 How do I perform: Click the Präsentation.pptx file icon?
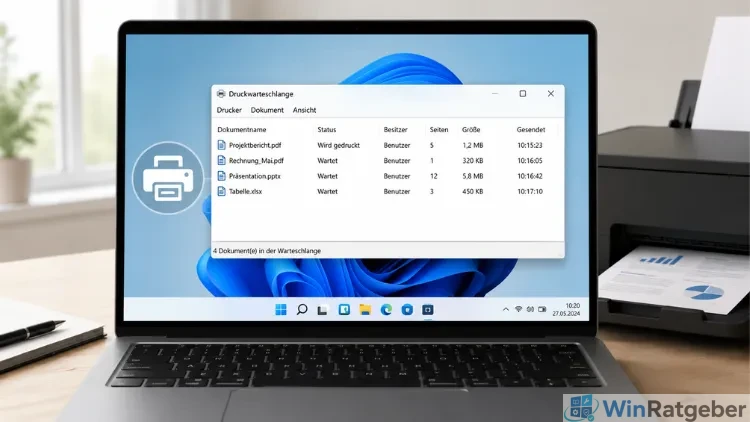pos(221,176)
